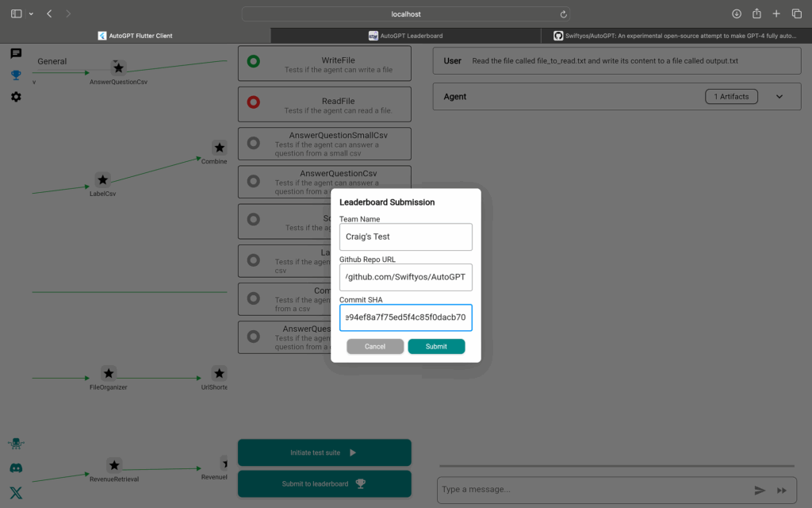The width and height of the screenshot is (812, 508).
Task: Select the FileOrganizer star node
Action: [109, 374]
